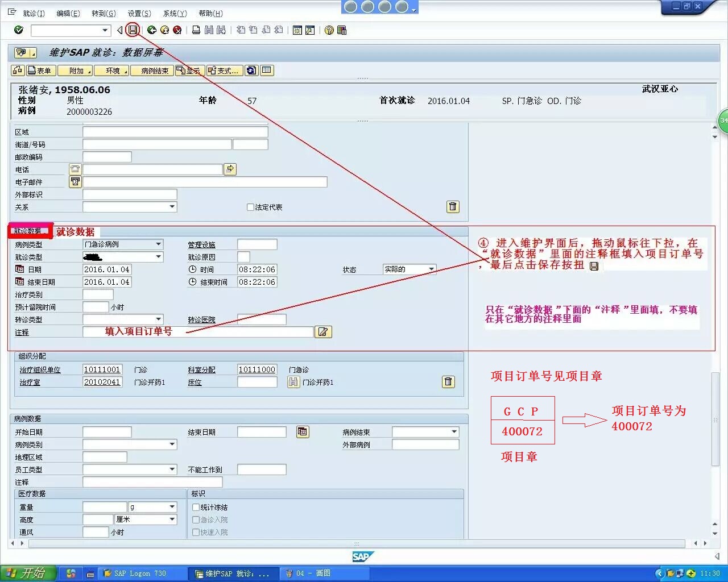The image size is (728, 582).
Task: Click the 变式... button
Action: click(225, 70)
